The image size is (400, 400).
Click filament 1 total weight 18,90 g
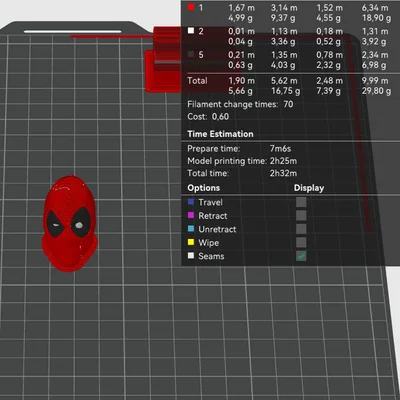click(376, 18)
